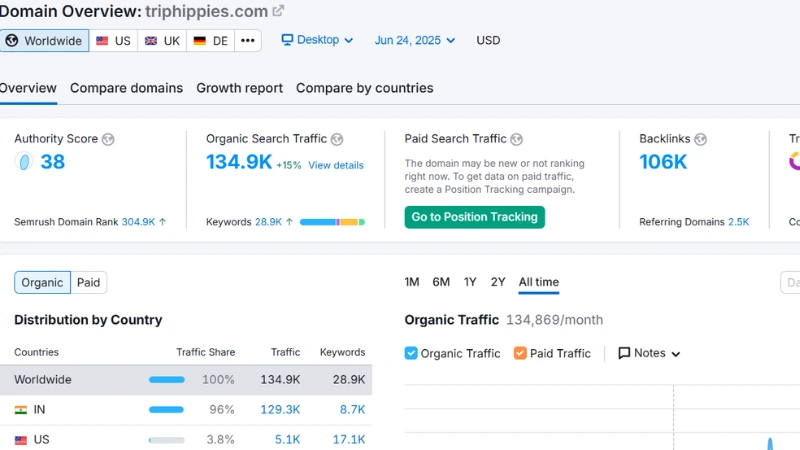Click the IN 96% traffic share bar

coord(166,410)
